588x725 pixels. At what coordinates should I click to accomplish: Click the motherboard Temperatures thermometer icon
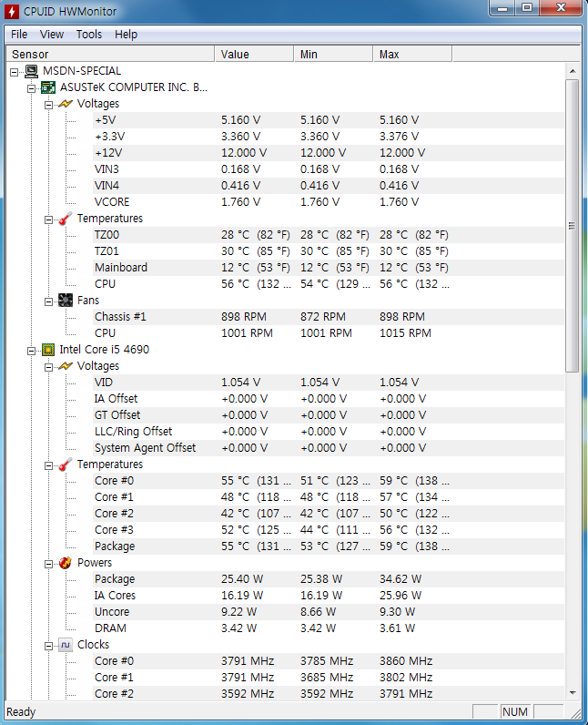click(66, 219)
